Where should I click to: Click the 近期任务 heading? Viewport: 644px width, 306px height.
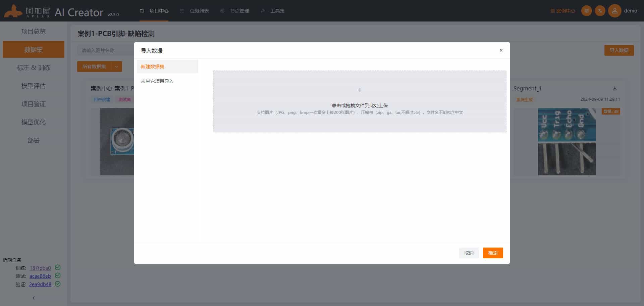12,260
